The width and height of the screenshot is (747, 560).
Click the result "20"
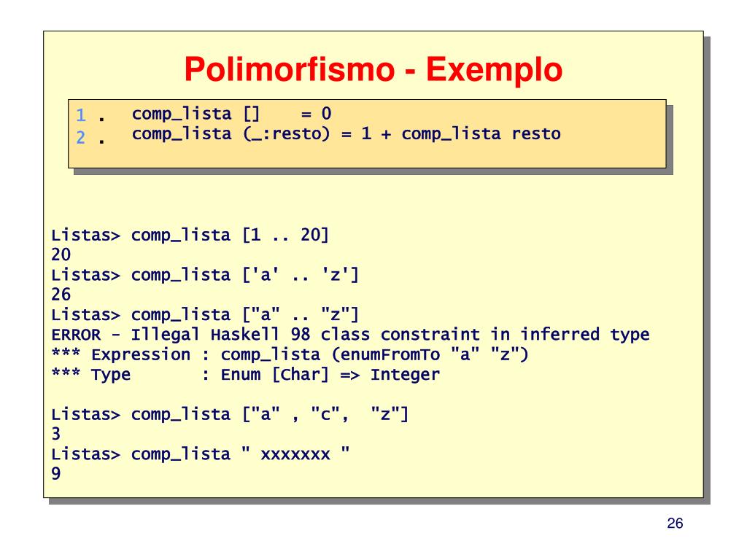pos(61,254)
